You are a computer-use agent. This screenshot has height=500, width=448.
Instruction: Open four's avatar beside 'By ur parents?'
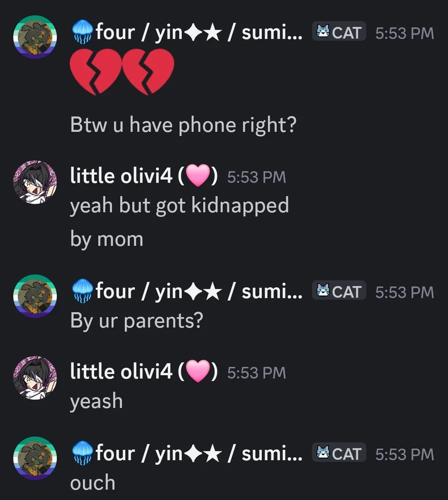[35, 296]
